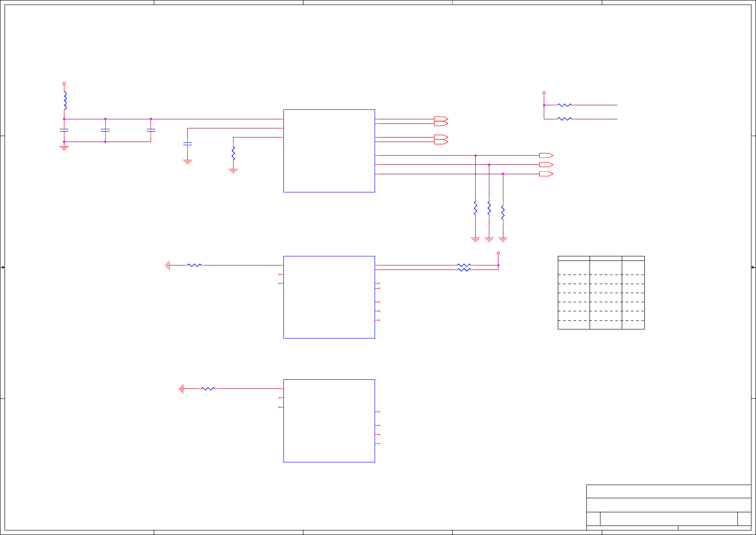
Task: Select the upper pull-up resistor at the top right
Action: tap(565, 105)
